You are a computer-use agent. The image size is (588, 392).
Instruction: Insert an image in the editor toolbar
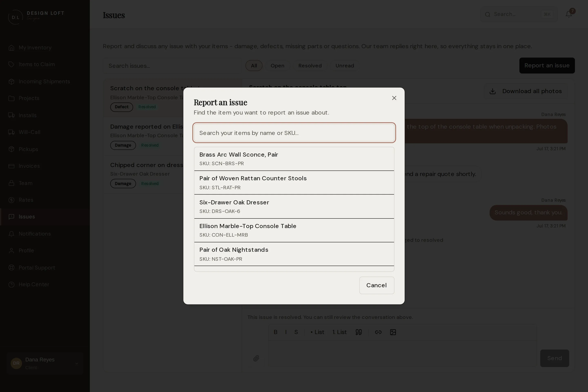(x=393, y=332)
